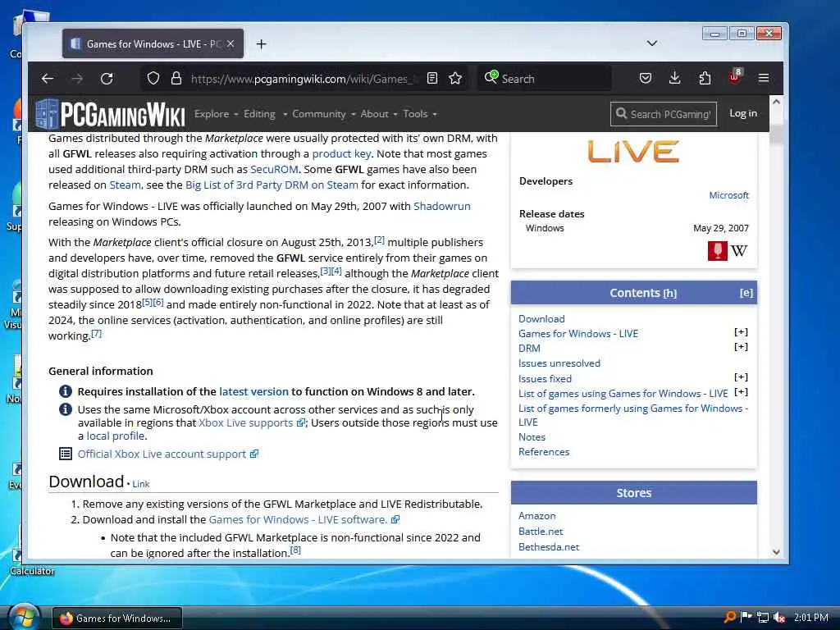Open the extensions puzzle icon
Viewport: 840px width, 630px height.
pyautogui.click(x=705, y=78)
